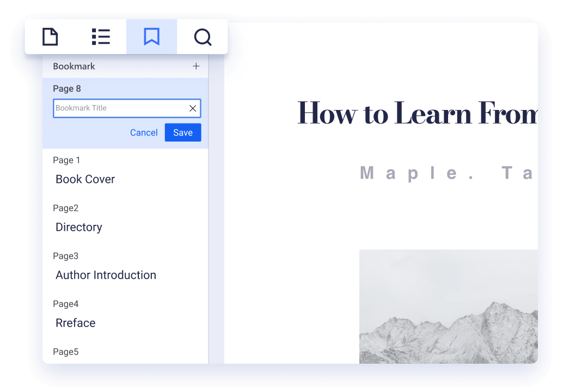Add a new bookmark with plus icon
Image resolution: width=588 pixels, height=392 pixels.
point(196,66)
